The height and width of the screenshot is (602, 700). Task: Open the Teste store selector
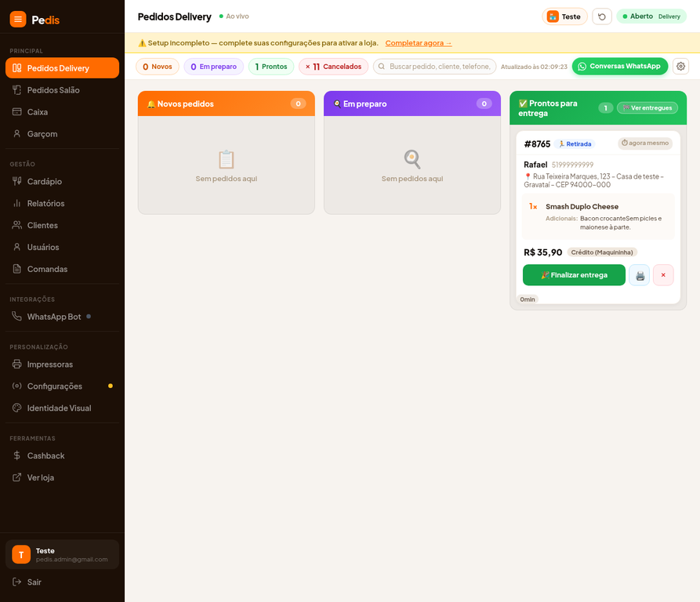click(x=564, y=16)
